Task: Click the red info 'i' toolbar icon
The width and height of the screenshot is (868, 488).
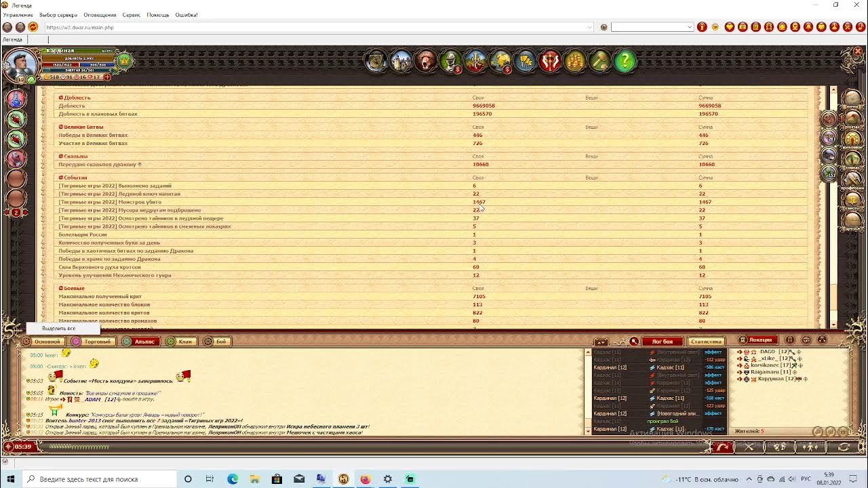Action: (x=703, y=27)
